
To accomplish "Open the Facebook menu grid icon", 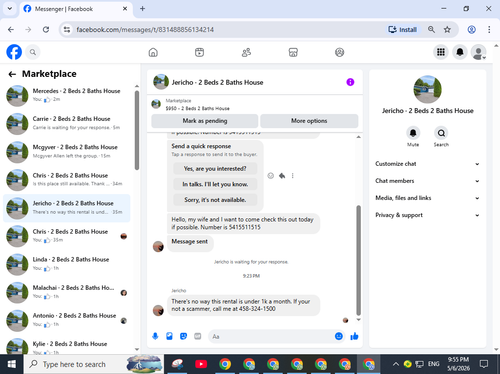I will 441,52.
